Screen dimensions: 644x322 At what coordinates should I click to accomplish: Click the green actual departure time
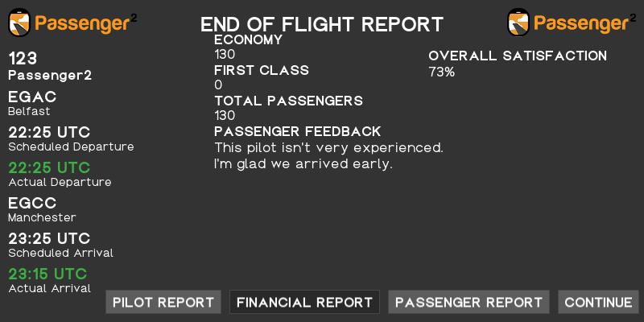(x=49, y=168)
